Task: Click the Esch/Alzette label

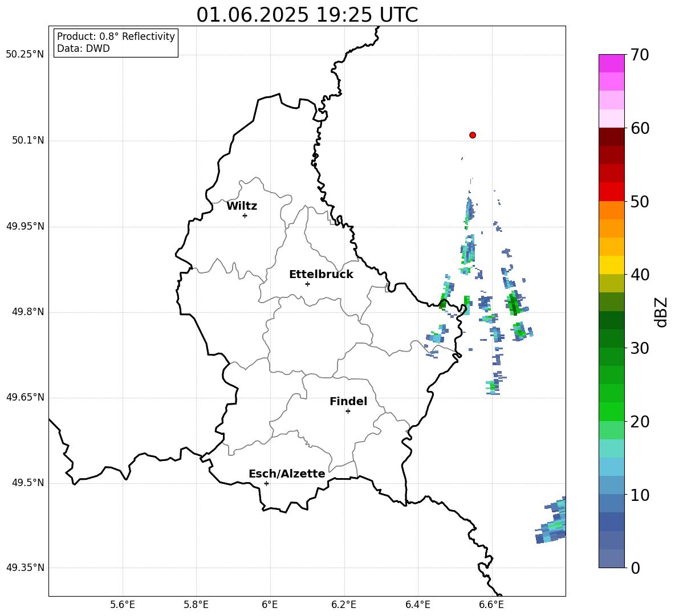Action: pos(287,474)
